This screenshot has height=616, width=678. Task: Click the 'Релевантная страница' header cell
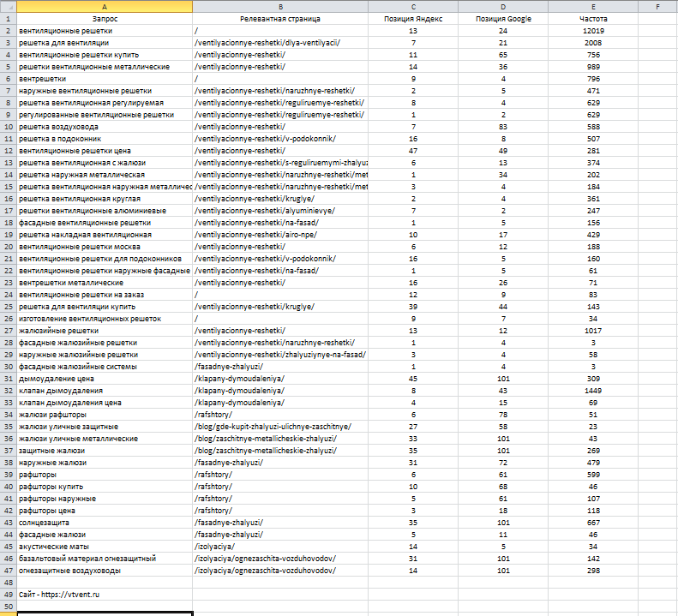(280, 19)
